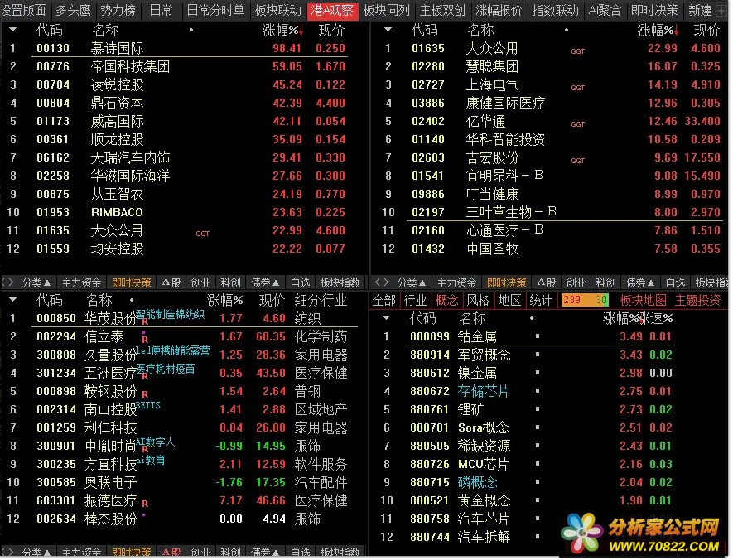Open the 主题投资 link
This screenshot has height=560, width=733.
coord(697,300)
